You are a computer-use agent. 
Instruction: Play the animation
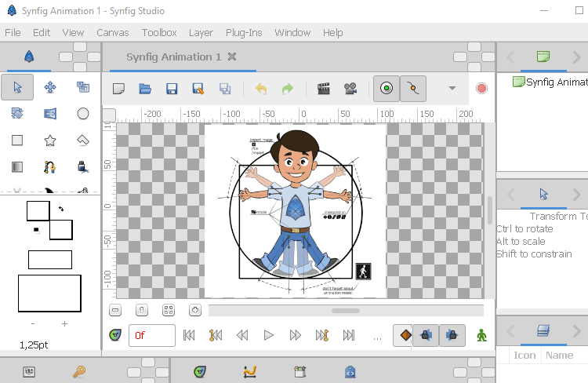click(x=268, y=335)
